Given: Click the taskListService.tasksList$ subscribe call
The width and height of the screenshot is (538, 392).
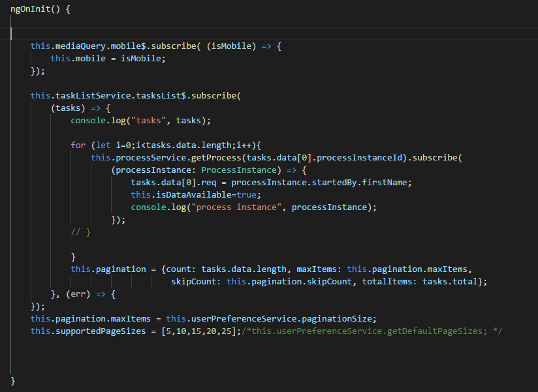Looking at the screenshot, I should (x=136, y=96).
